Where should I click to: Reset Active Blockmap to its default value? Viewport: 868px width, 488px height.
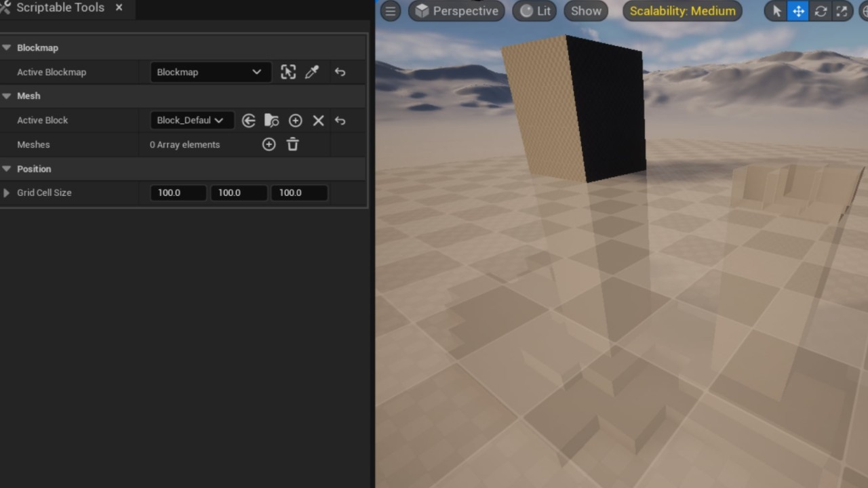340,72
